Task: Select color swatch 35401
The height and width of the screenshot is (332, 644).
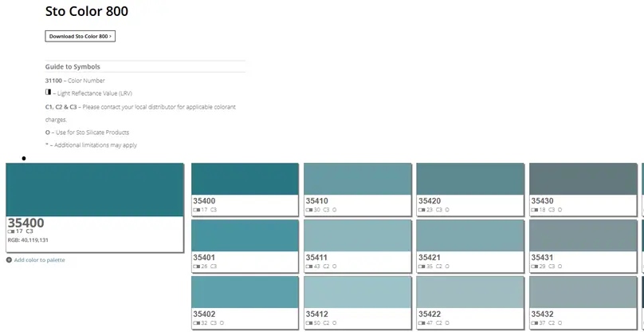Action: [x=245, y=236]
